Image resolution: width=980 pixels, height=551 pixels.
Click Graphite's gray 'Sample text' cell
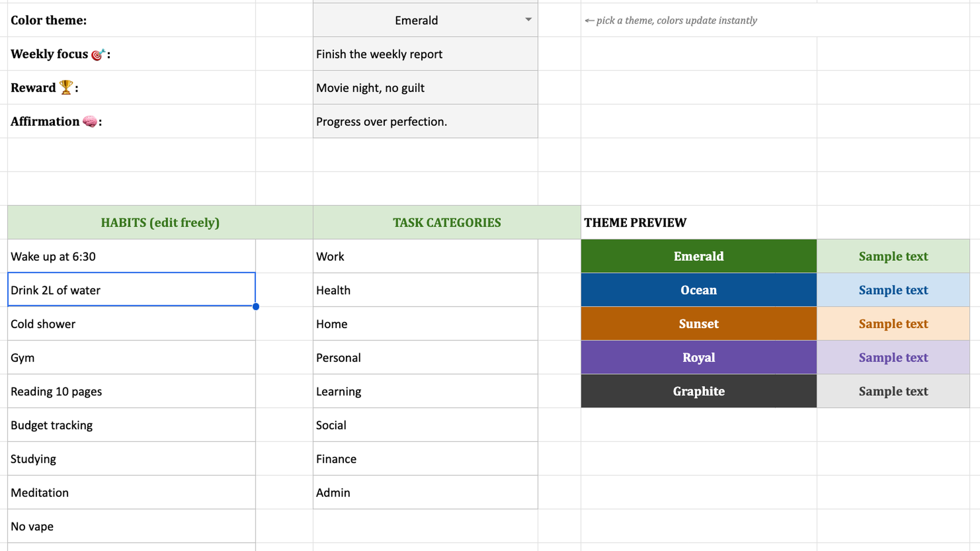(x=893, y=391)
